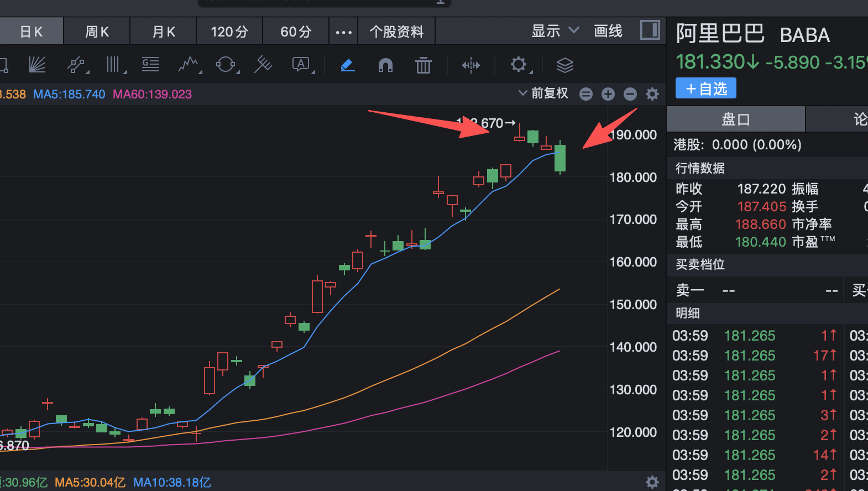Expand the 显示 display dropdown
Screen dimensions: 868x491
(x=555, y=31)
